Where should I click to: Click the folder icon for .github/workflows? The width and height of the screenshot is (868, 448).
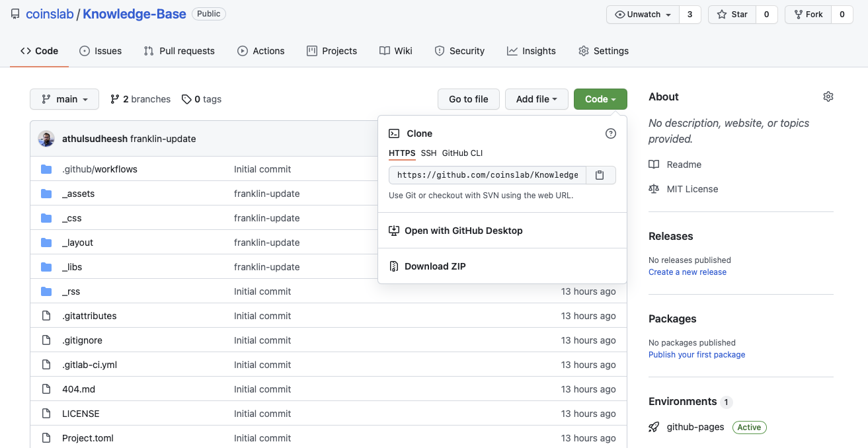point(46,169)
